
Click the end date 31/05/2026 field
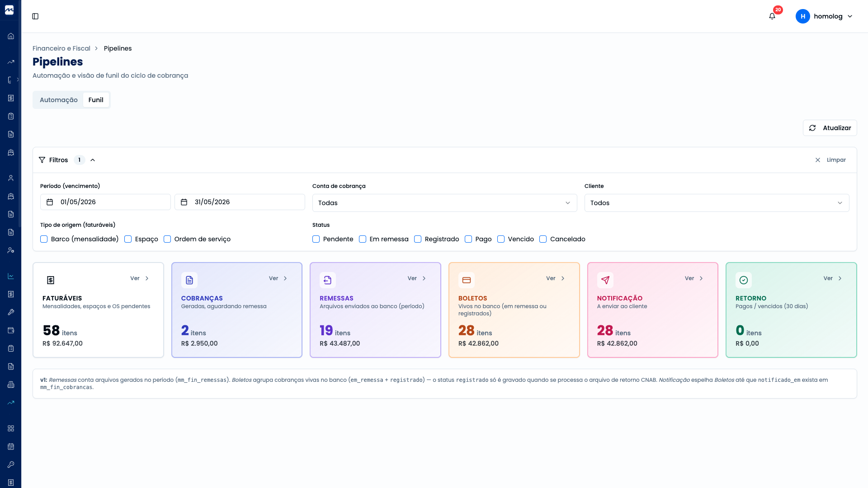pyautogui.click(x=240, y=202)
